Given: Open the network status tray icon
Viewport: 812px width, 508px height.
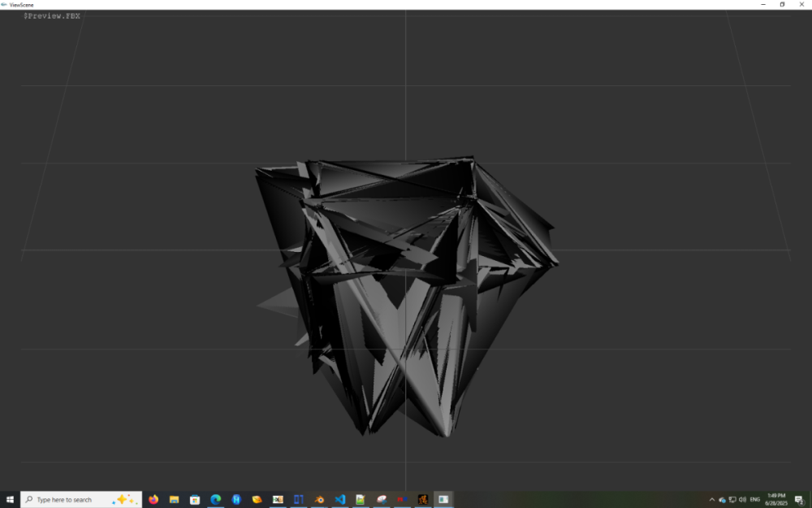Looking at the screenshot, I should [732, 499].
